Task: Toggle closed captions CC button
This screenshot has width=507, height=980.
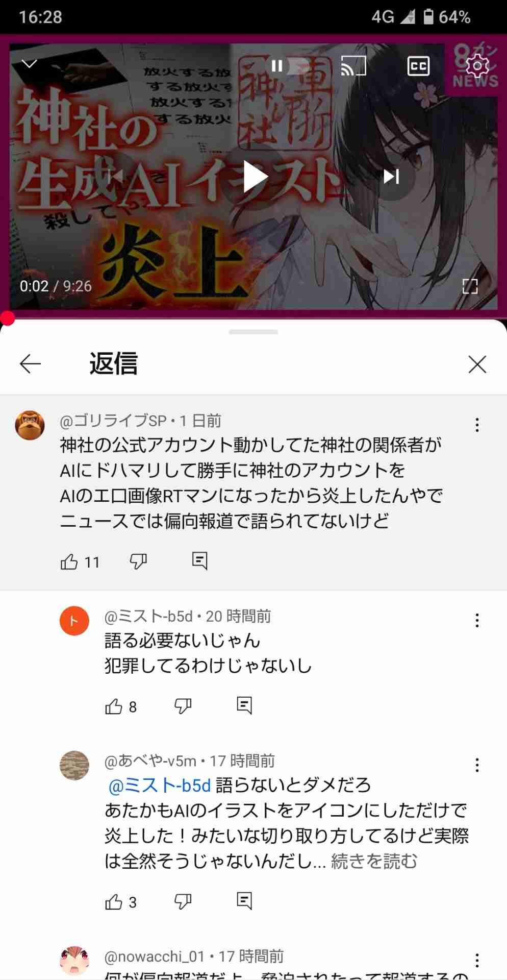Action: 418,66
